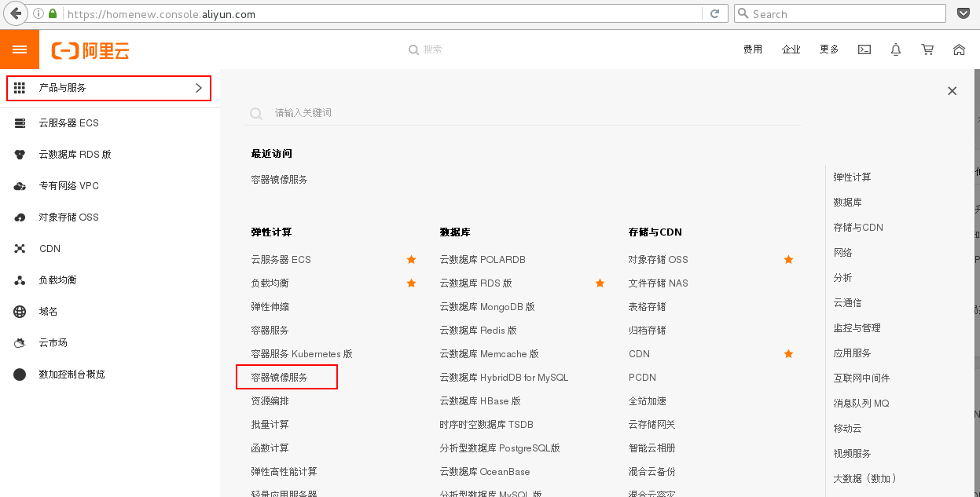
Task: Unstar CDN favorite in storage list
Action: pos(788,354)
